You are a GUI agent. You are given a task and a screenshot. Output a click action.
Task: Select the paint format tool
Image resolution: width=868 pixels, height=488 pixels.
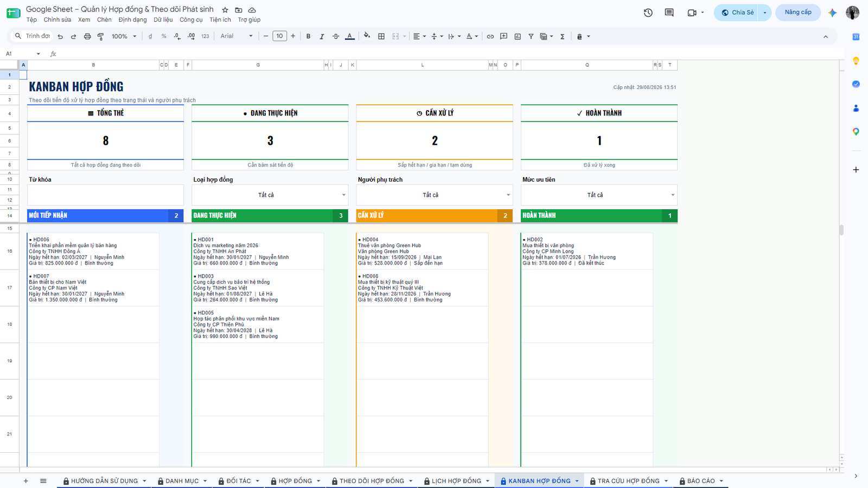pyautogui.click(x=100, y=36)
